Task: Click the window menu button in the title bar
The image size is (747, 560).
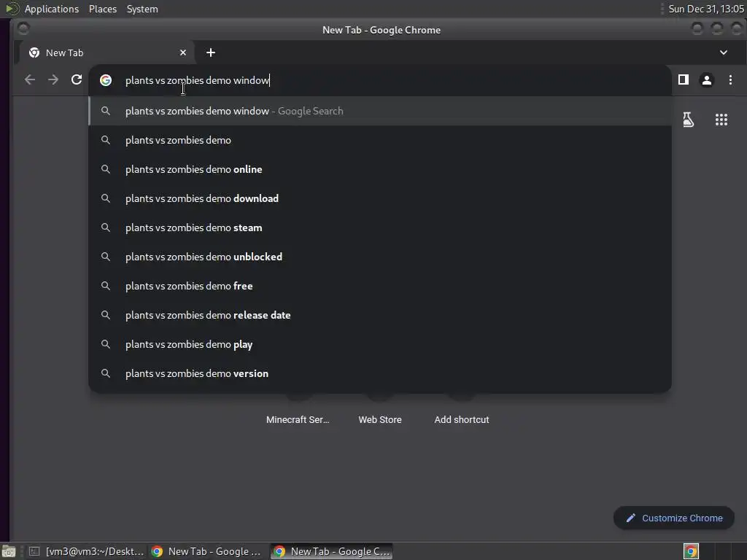Action: (x=23, y=29)
